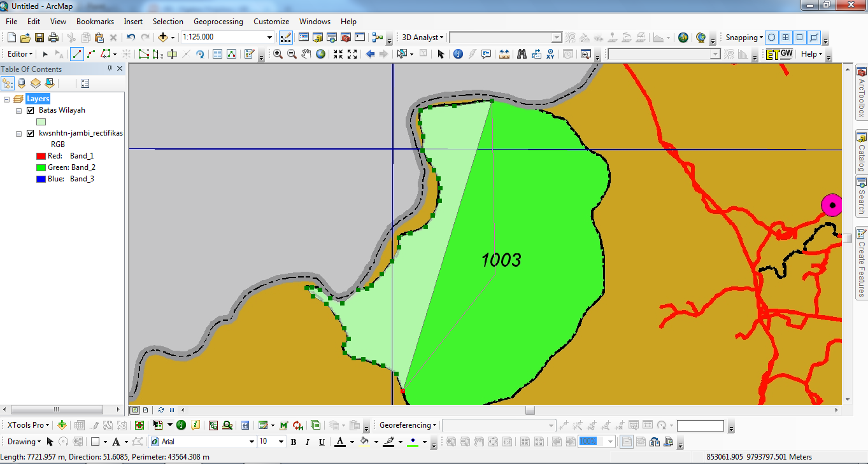Activate the Pan tool

306,54
